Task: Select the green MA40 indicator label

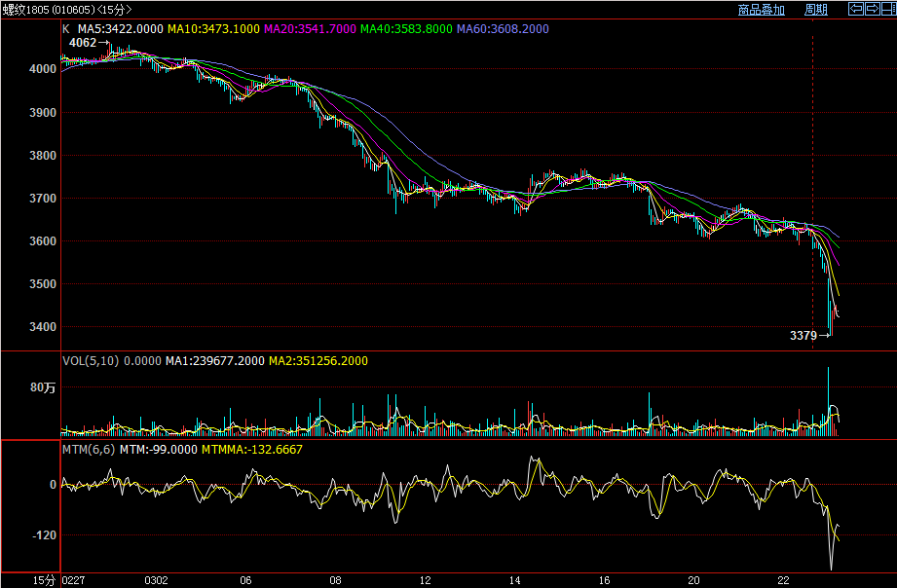Action: pyautogui.click(x=406, y=29)
